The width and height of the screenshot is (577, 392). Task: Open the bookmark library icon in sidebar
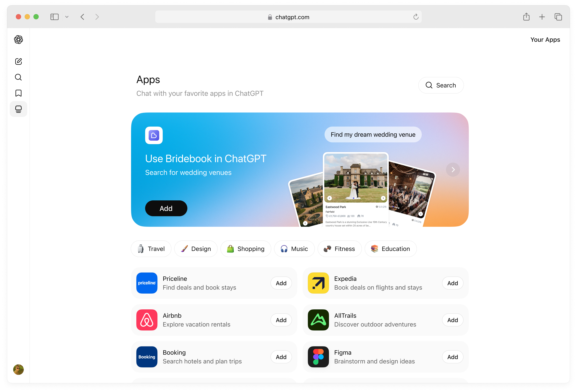18,93
